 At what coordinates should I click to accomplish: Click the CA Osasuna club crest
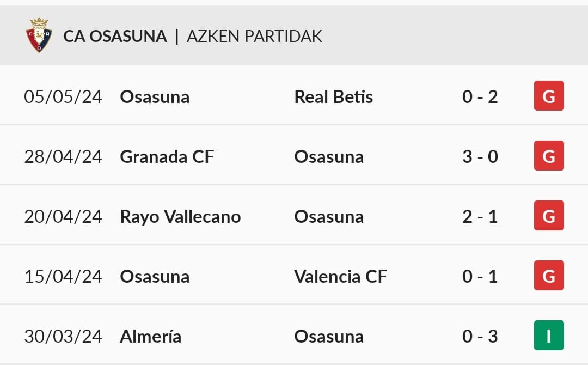click(39, 35)
